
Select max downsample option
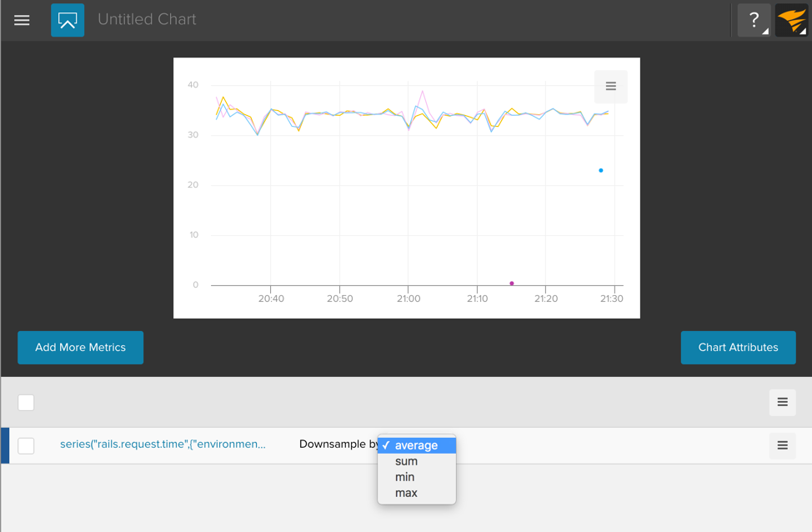406,493
